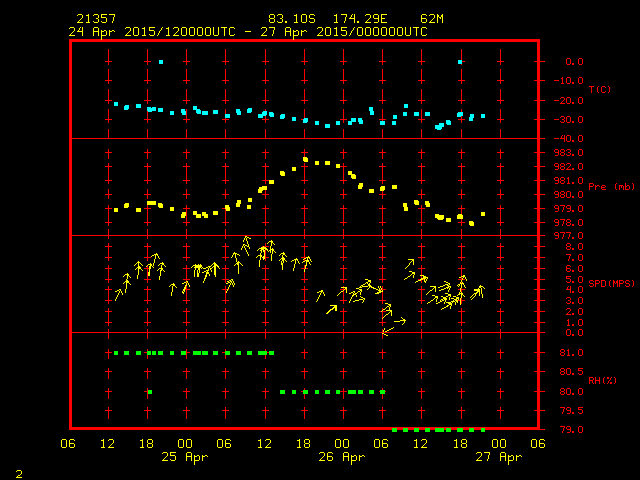The width and height of the screenshot is (640, 480).
Task: Click the RH(%) humidity axis label
Action: 602,380
